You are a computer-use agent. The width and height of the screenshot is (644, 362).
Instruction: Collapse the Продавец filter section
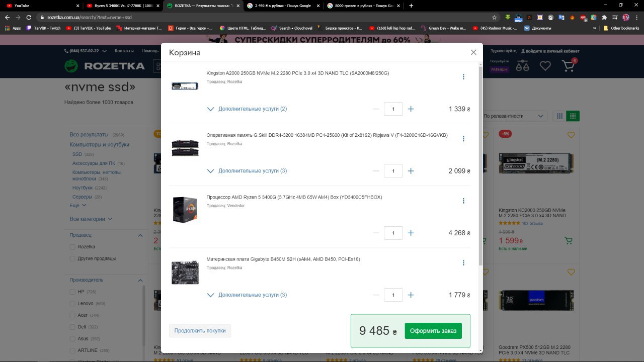click(x=140, y=235)
